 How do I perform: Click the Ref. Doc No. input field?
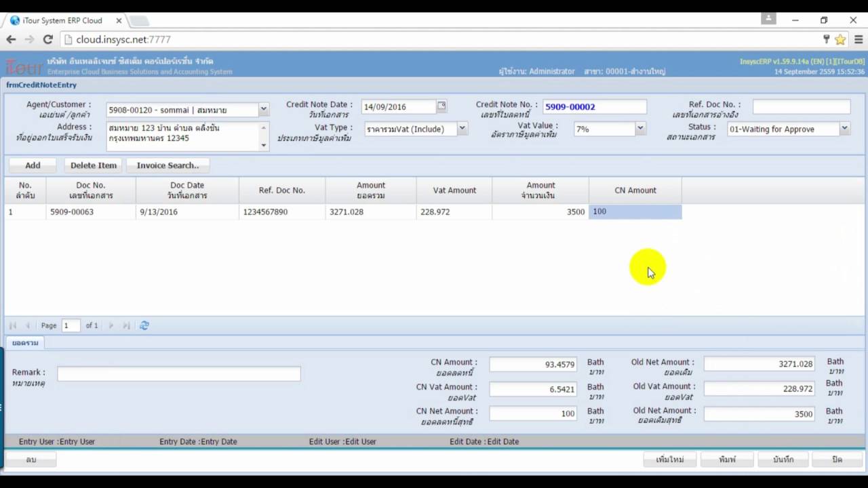(801, 106)
